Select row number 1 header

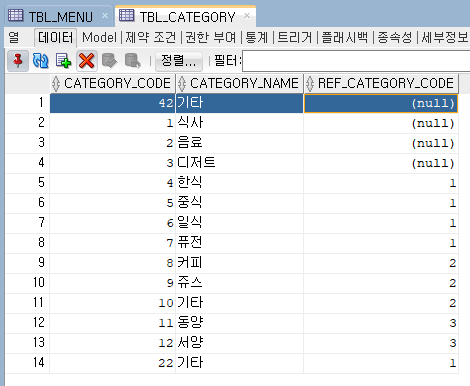pyautogui.click(x=27, y=103)
